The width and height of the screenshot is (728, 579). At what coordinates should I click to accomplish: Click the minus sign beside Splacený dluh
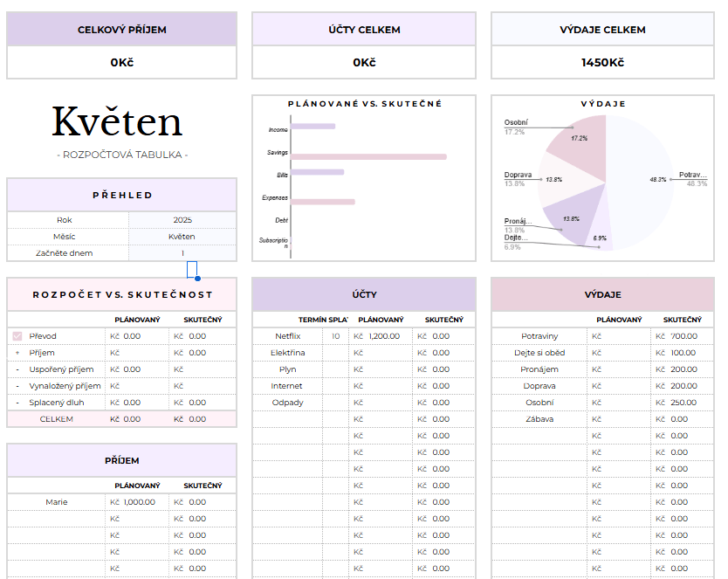[17, 403]
